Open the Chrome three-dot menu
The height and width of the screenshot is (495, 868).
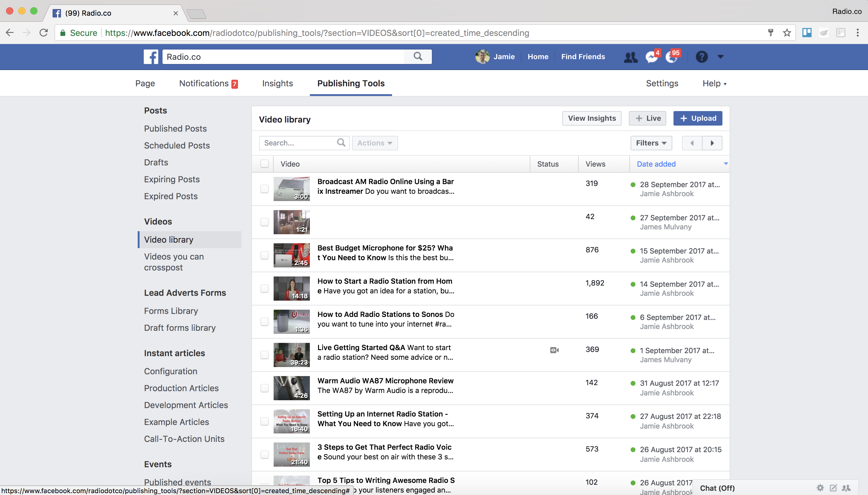click(x=857, y=33)
